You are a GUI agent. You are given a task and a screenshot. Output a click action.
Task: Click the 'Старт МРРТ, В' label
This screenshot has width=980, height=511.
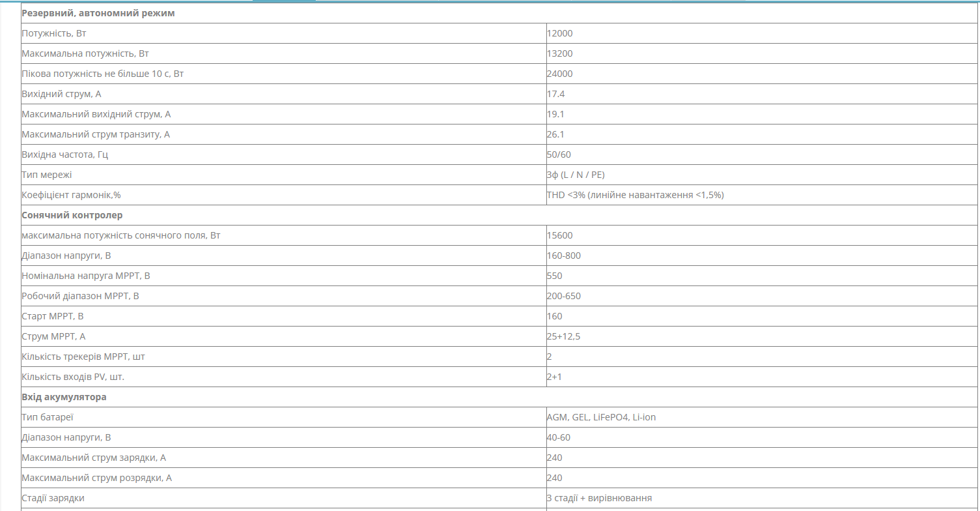pyautogui.click(x=53, y=316)
